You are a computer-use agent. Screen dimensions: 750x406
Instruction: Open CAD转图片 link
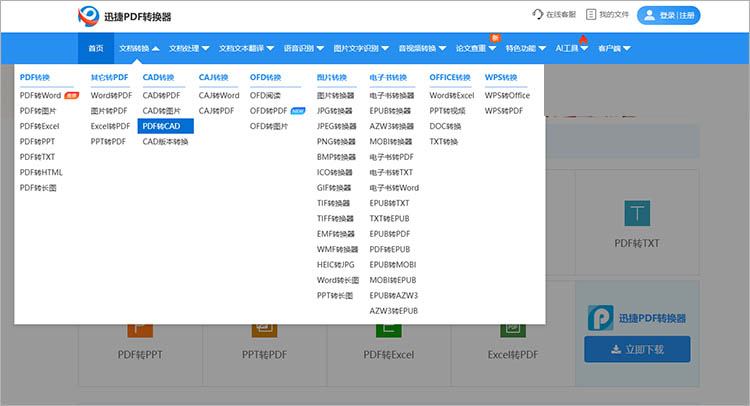(161, 110)
